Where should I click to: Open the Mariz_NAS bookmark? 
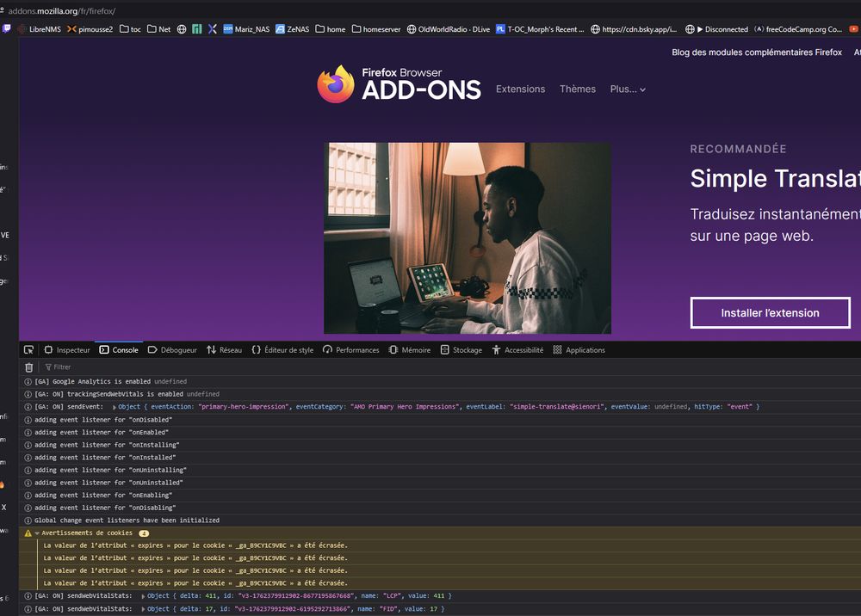(246, 29)
